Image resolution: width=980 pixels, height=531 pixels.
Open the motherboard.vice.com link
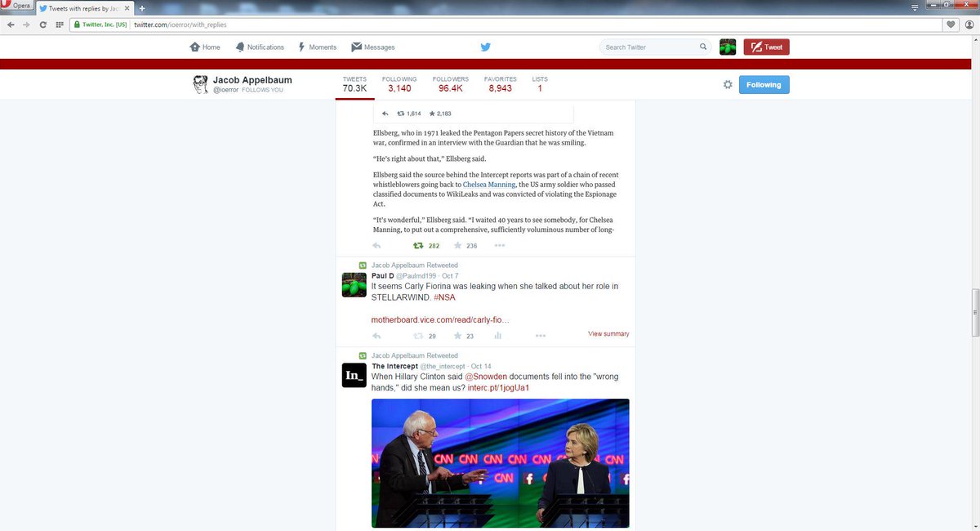pos(440,319)
